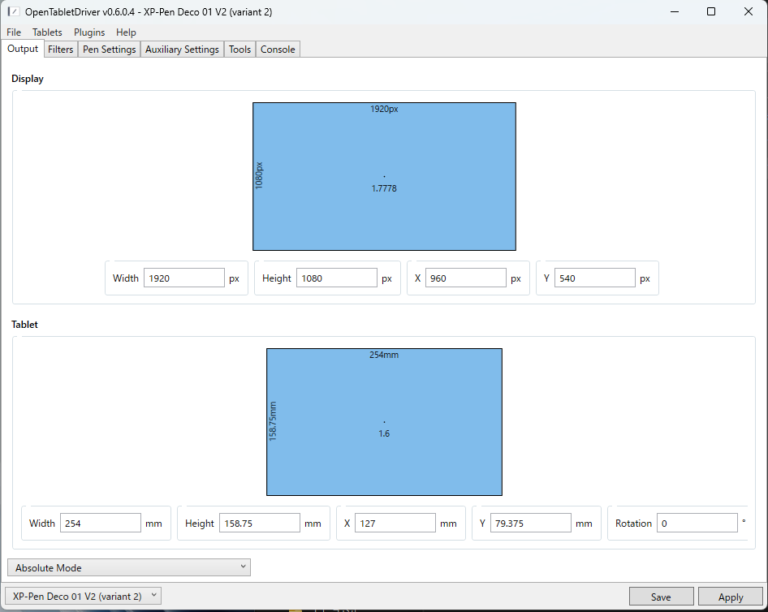The width and height of the screenshot is (768, 612).
Task: Open the File menu
Action: pyautogui.click(x=14, y=32)
